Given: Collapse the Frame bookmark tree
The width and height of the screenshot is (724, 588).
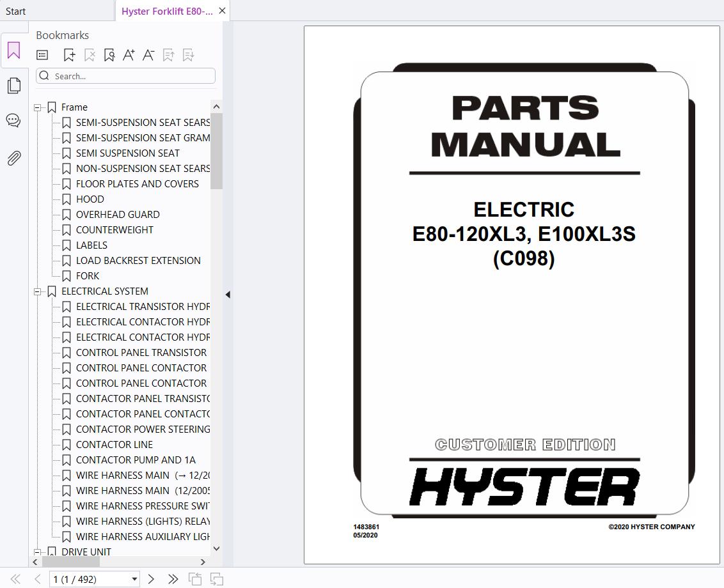Looking at the screenshot, I should tap(37, 107).
